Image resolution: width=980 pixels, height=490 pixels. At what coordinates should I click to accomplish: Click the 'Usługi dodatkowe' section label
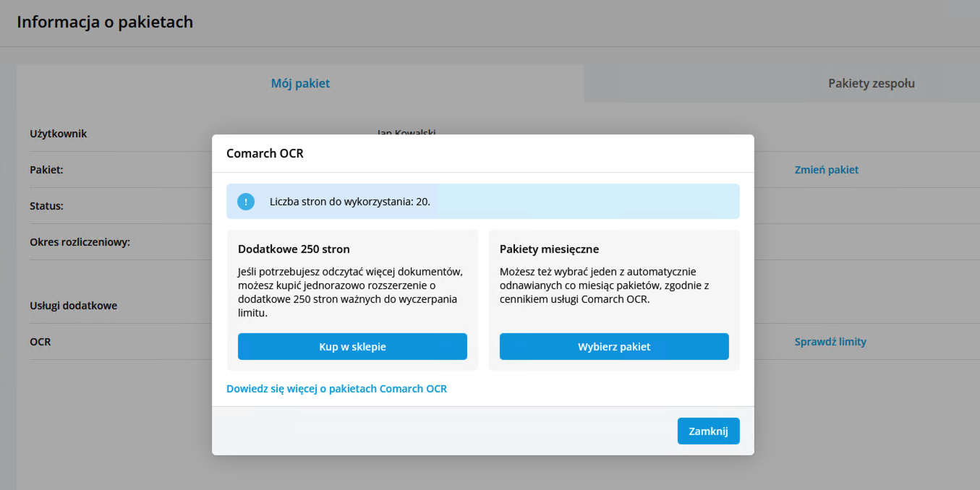(73, 306)
